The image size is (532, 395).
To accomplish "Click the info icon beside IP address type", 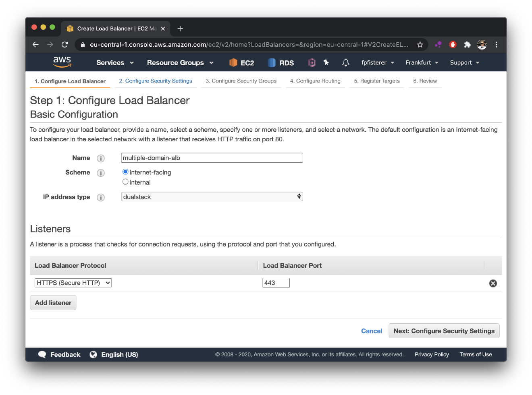I will 101,197.
